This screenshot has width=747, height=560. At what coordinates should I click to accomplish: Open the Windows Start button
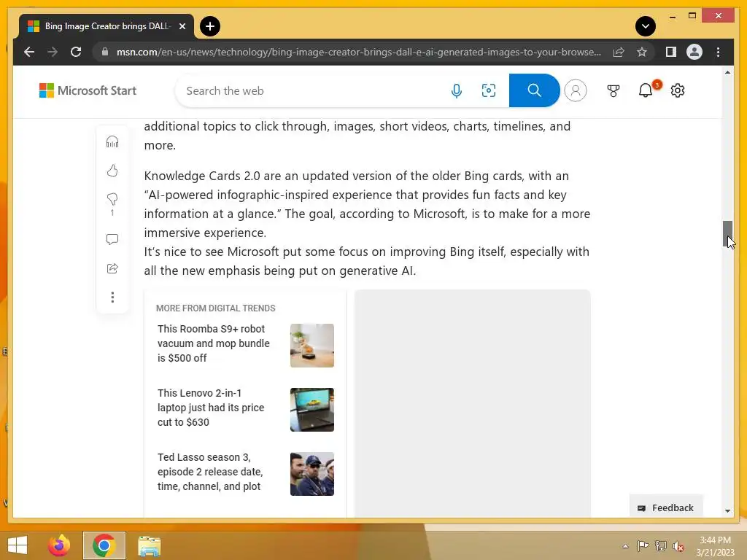coord(18,545)
